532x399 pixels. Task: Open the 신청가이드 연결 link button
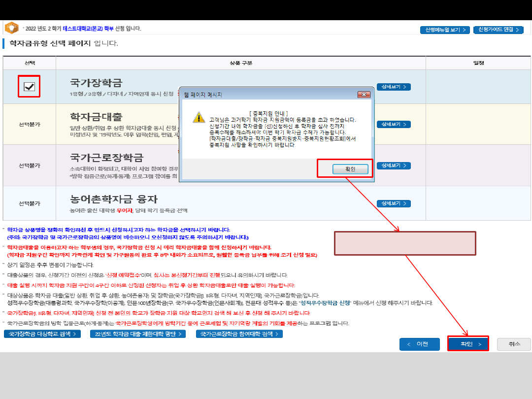click(x=498, y=30)
